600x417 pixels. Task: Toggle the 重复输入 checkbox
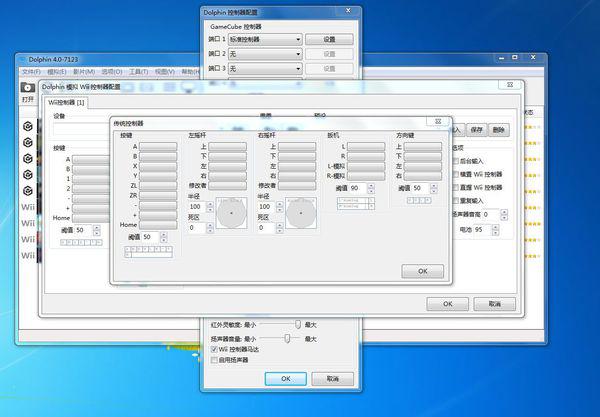pos(456,200)
